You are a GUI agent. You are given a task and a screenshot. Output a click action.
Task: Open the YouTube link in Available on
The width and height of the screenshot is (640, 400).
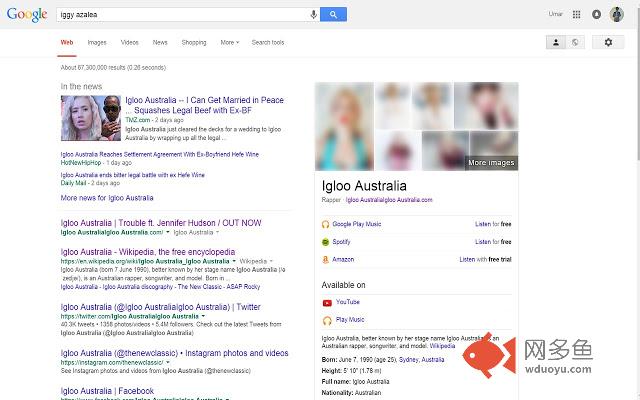point(348,302)
